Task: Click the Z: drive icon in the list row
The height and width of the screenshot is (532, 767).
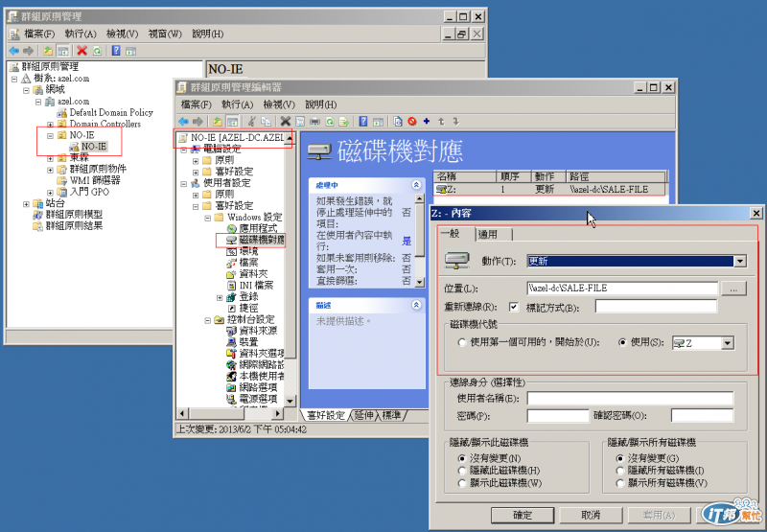Action: tap(441, 190)
